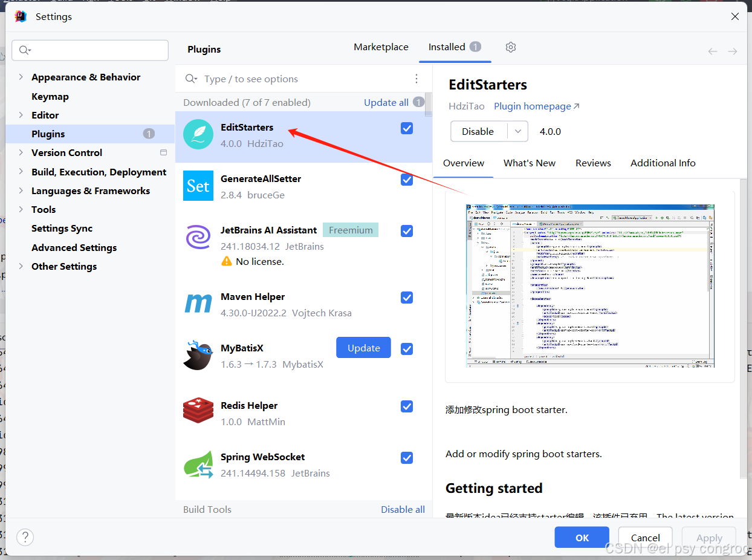Close the Settings dialog window
The image size is (752, 560).
[x=735, y=16]
